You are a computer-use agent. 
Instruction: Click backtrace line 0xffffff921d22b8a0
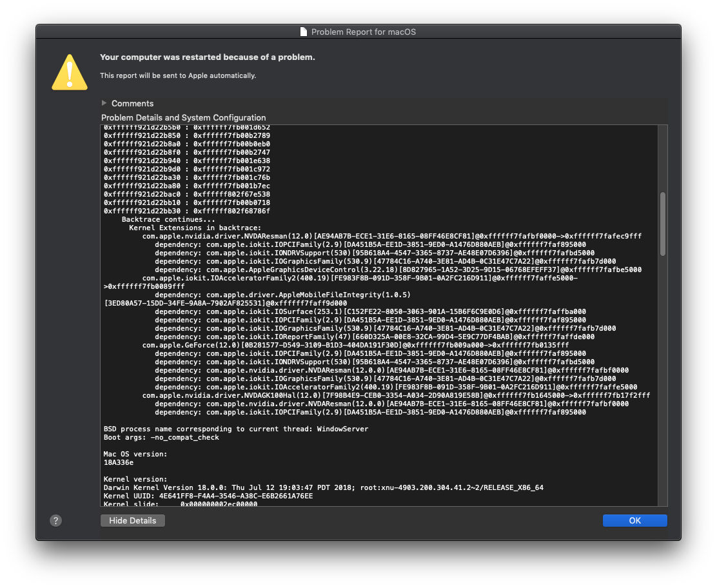[x=187, y=144]
